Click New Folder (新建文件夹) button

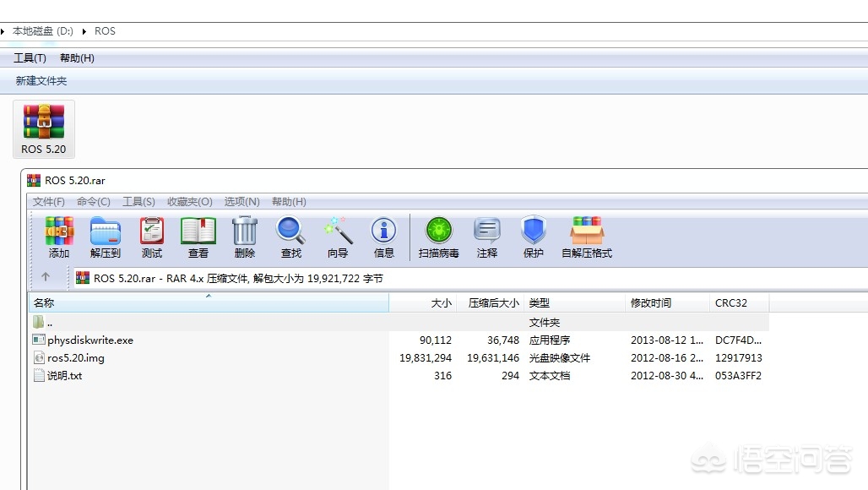pyautogui.click(x=41, y=81)
